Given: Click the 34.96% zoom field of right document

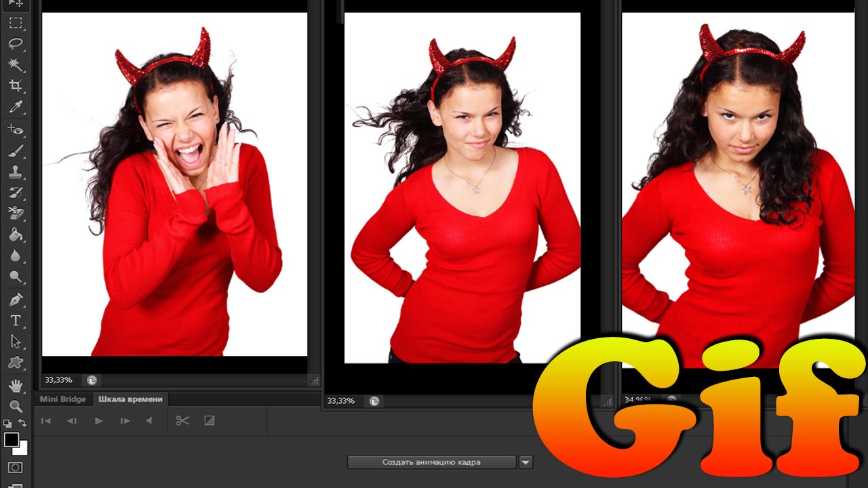Looking at the screenshot, I should tap(639, 400).
